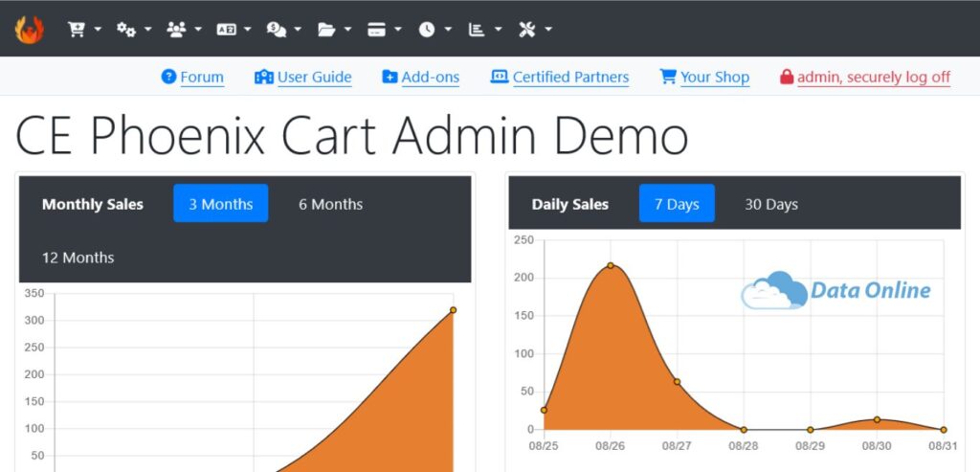Screen dimensions: 980x472
Task: Visit Your Shop link
Action: pos(714,77)
